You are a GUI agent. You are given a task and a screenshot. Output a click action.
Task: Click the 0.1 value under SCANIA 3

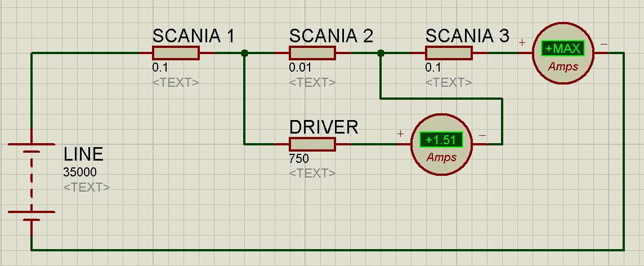[433, 68]
